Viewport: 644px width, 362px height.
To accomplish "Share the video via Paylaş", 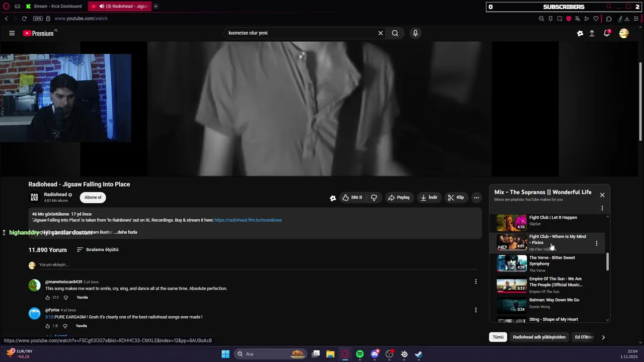I will (398, 198).
